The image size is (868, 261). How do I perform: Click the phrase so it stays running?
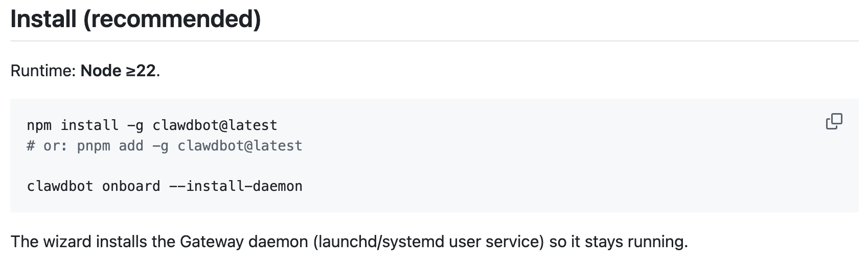(619, 242)
